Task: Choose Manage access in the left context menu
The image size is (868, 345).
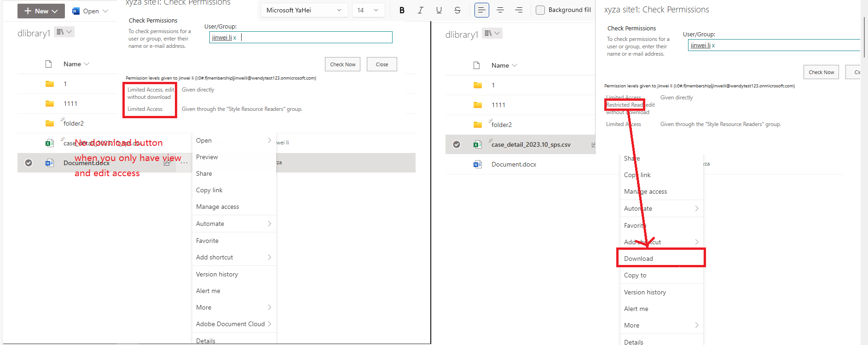Action: tap(234, 207)
